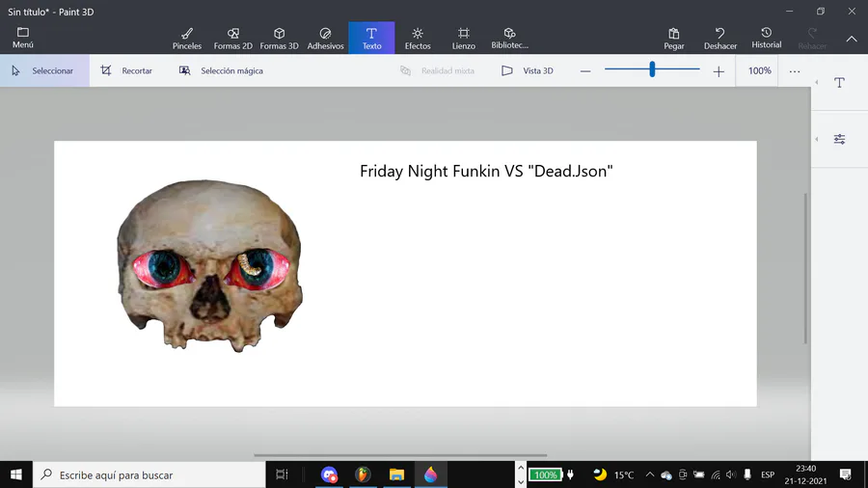Open the Efectos tab
This screenshot has height=488, width=868.
(x=418, y=39)
